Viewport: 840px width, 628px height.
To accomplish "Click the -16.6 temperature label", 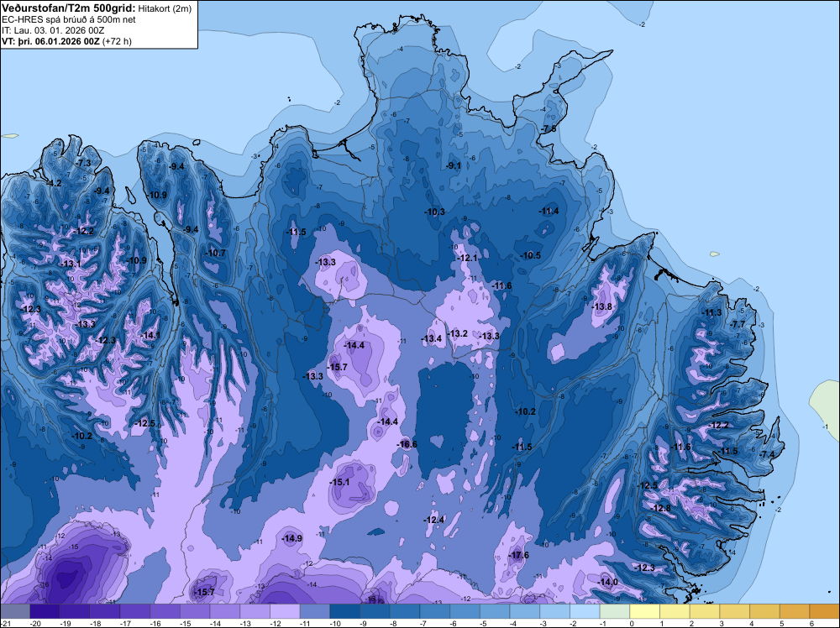I will 407,444.
